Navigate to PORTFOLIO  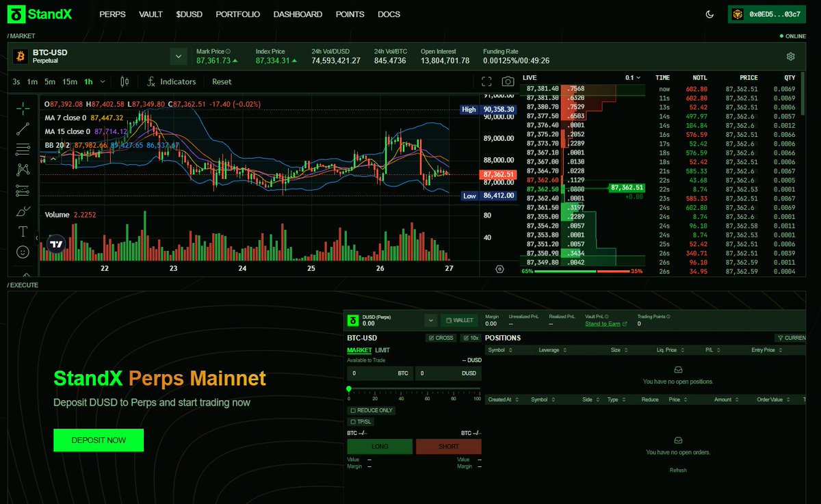(238, 14)
